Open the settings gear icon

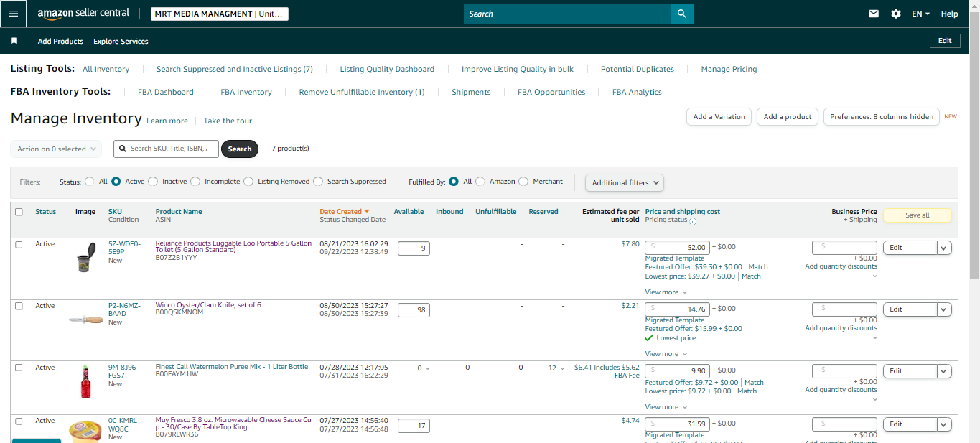895,14
